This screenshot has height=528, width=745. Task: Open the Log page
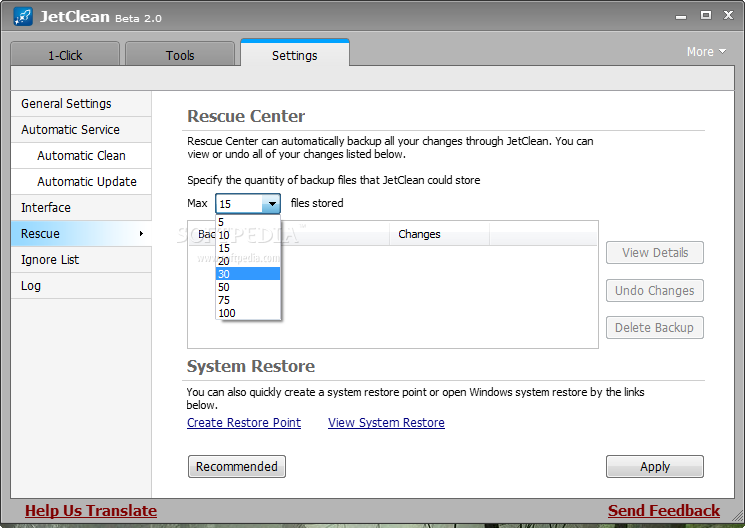81,286
